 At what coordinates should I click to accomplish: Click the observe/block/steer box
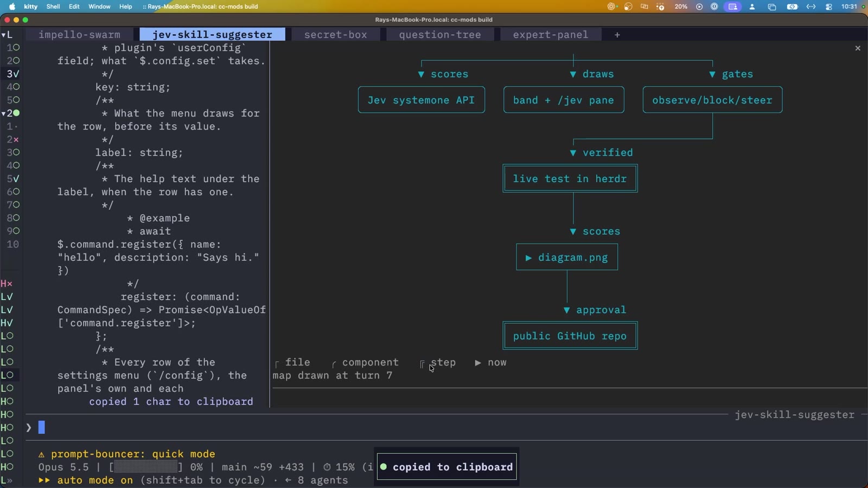pyautogui.click(x=712, y=100)
